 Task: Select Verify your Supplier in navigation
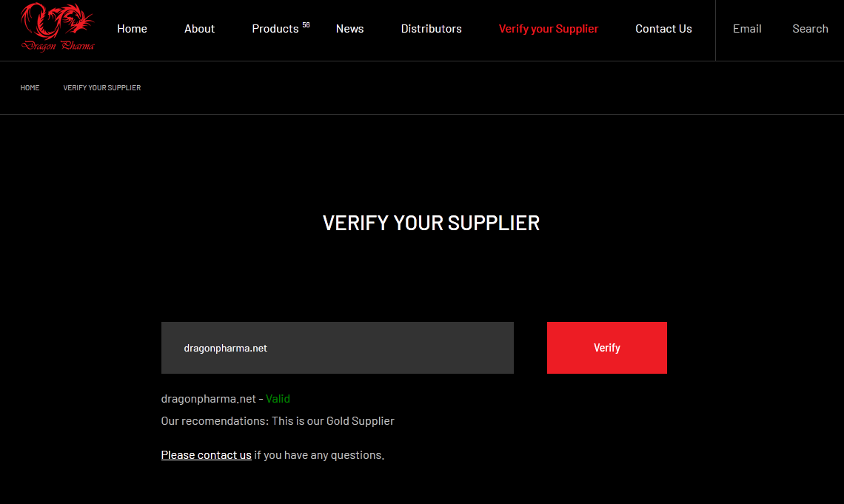549,29
